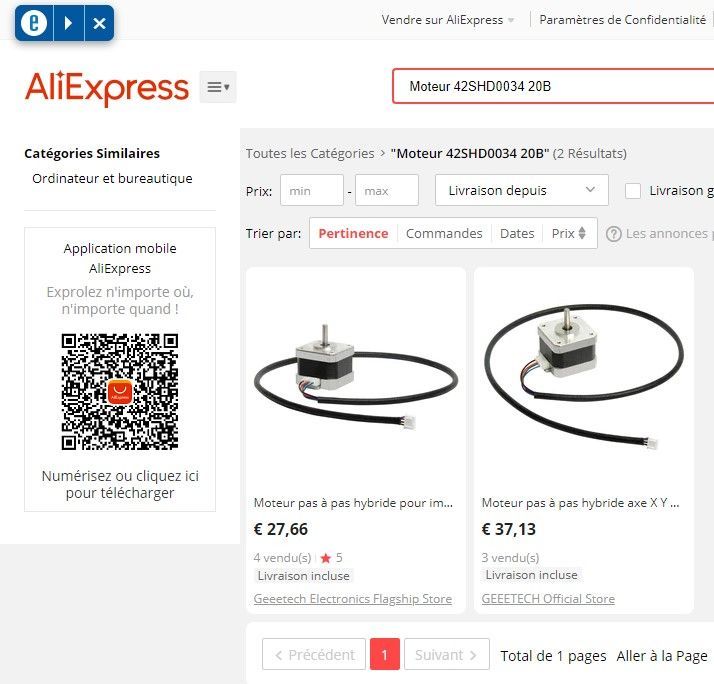Open the AliExpress logo homepage

pos(107,88)
